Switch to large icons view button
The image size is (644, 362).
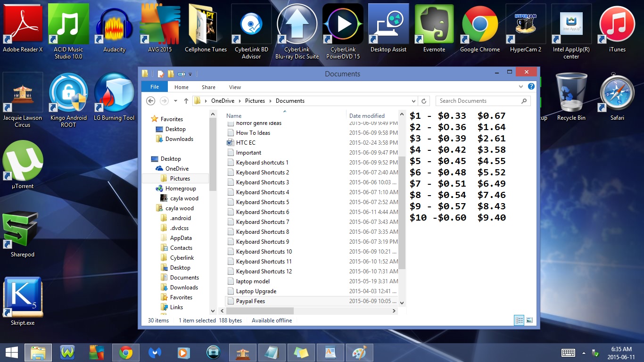(529, 320)
